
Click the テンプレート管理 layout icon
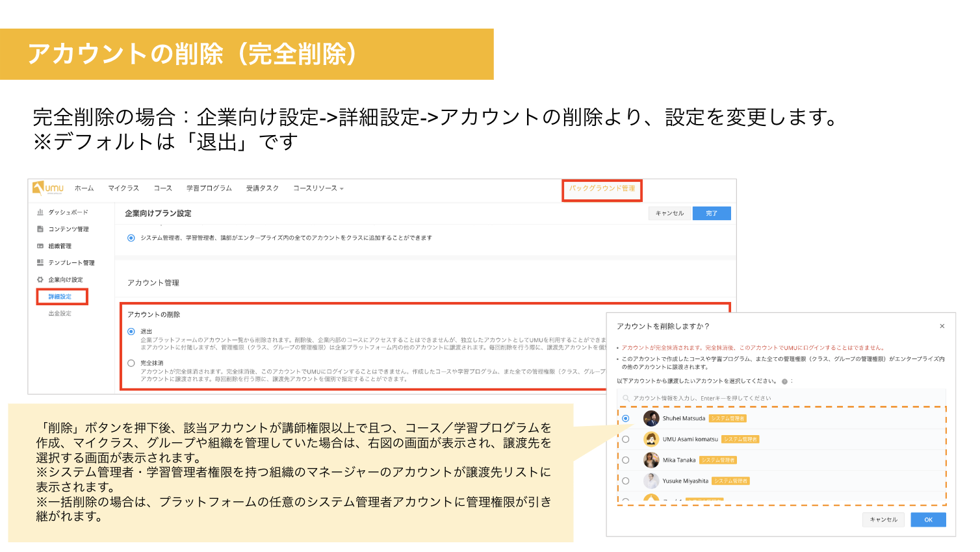pyautogui.click(x=40, y=263)
